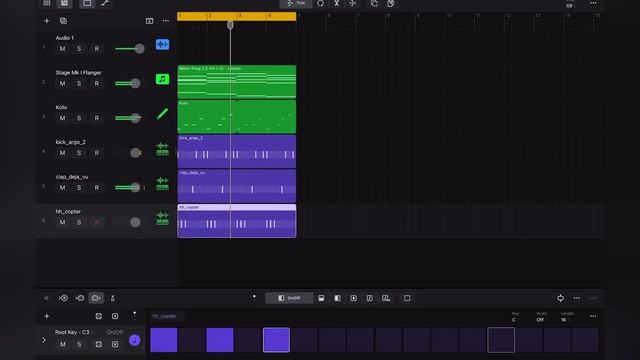Expand the Root Key C3 row chevron
This screenshot has width=640, height=360.
[x=44, y=340]
